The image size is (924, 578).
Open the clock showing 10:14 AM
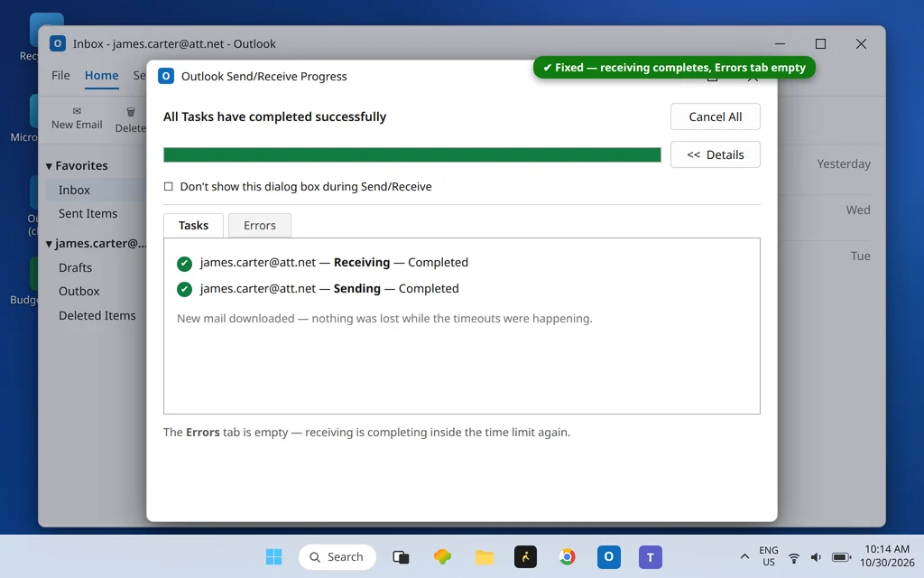click(x=887, y=556)
